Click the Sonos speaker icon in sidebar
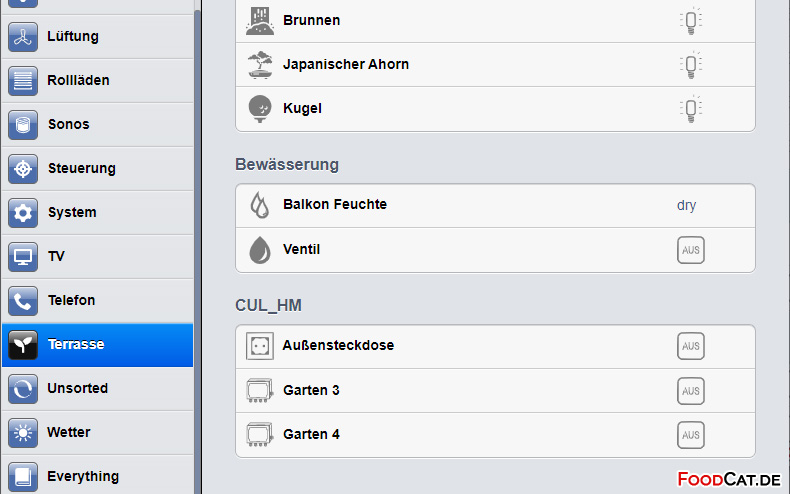 [23, 125]
